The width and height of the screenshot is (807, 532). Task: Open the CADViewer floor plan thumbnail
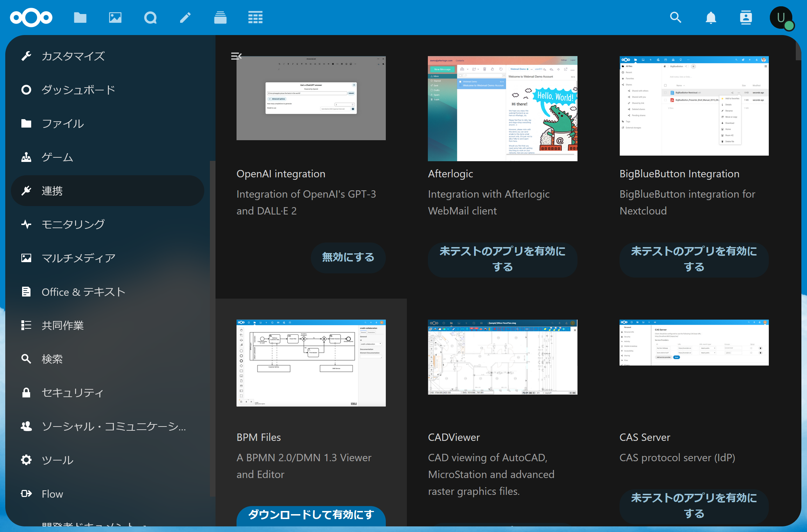pos(502,357)
